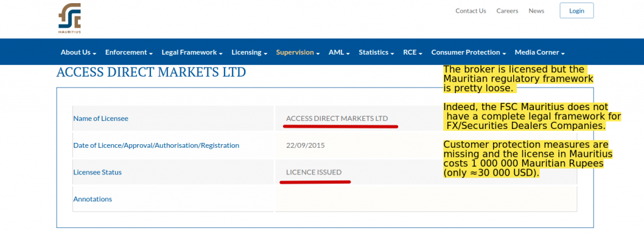Viewport: 644px width, 236px height.
Task: Open the Legal Framework dropdown
Action: point(192,52)
